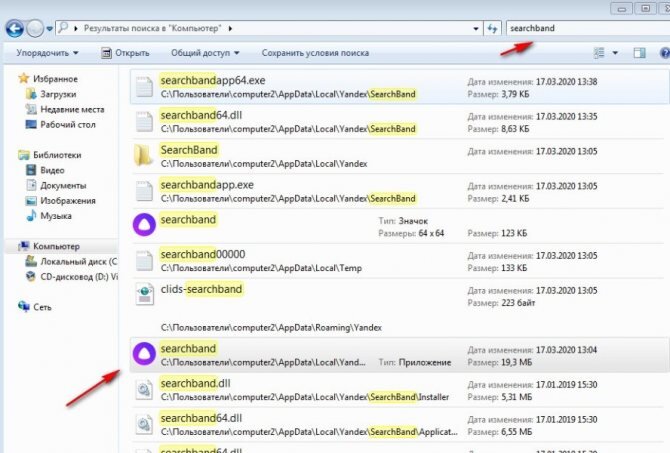Click the 17.03.2020 13:38 modification date
Image resolution: width=670 pixels, height=453 pixels.
566,82
